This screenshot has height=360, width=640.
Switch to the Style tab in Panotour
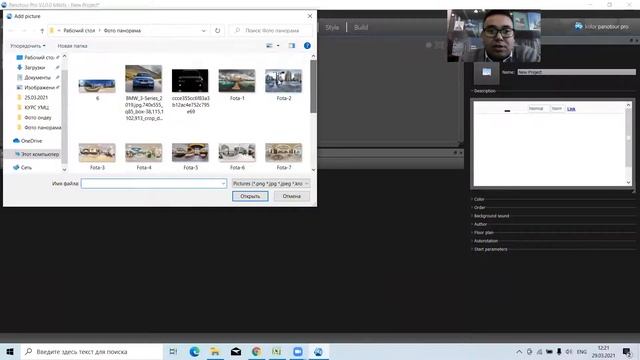point(332,27)
